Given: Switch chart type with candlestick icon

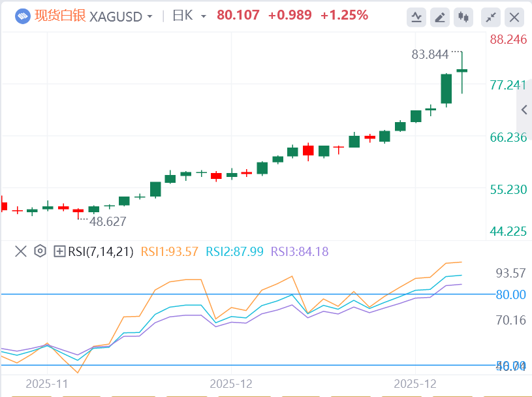Looking at the screenshot, I should [464, 17].
